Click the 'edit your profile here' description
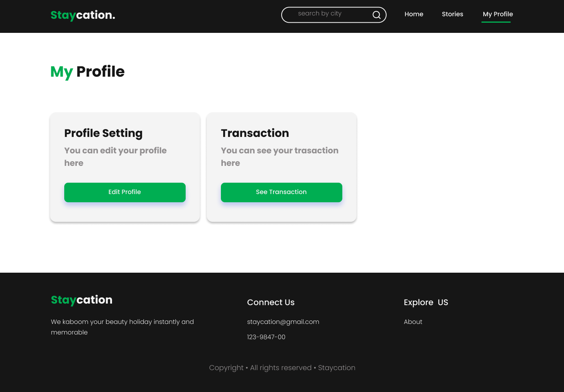The width and height of the screenshot is (564, 392). point(116,156)
